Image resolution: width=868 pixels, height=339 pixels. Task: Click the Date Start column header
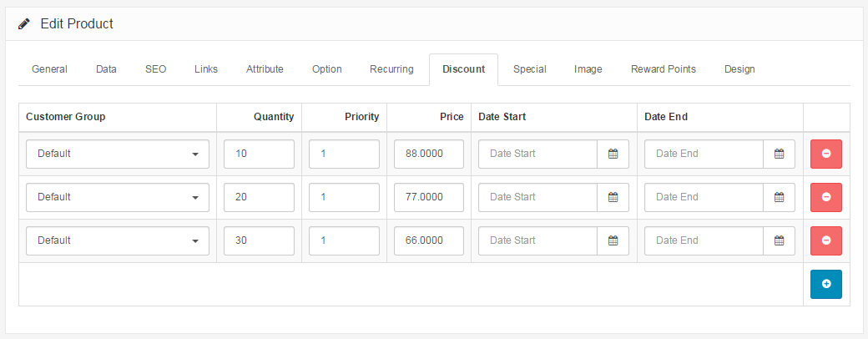click(x=502, y=117)
